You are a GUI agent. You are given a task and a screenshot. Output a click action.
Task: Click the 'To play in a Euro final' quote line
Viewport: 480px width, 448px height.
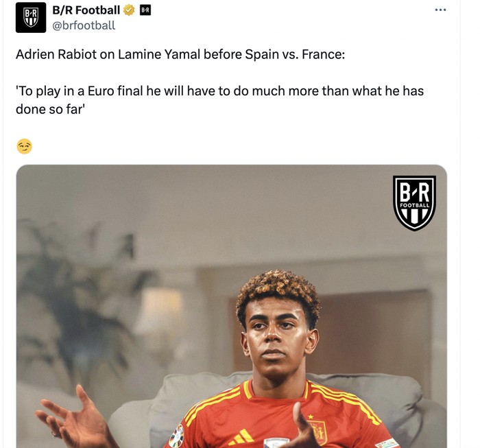pos(220,91)
